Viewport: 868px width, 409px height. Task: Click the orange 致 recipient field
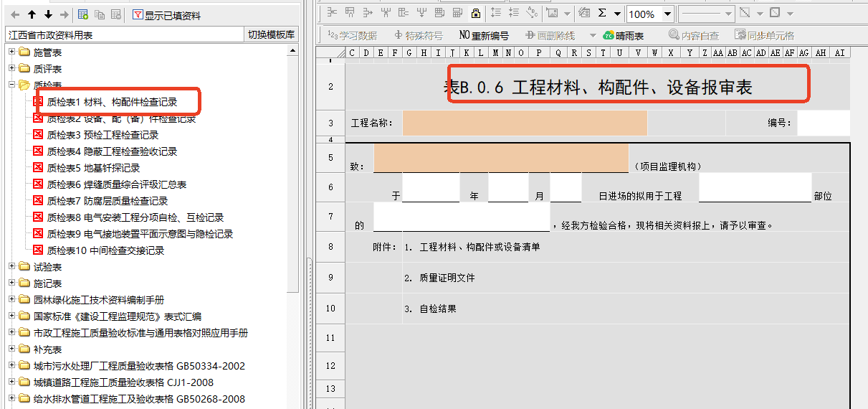(500, 158)
